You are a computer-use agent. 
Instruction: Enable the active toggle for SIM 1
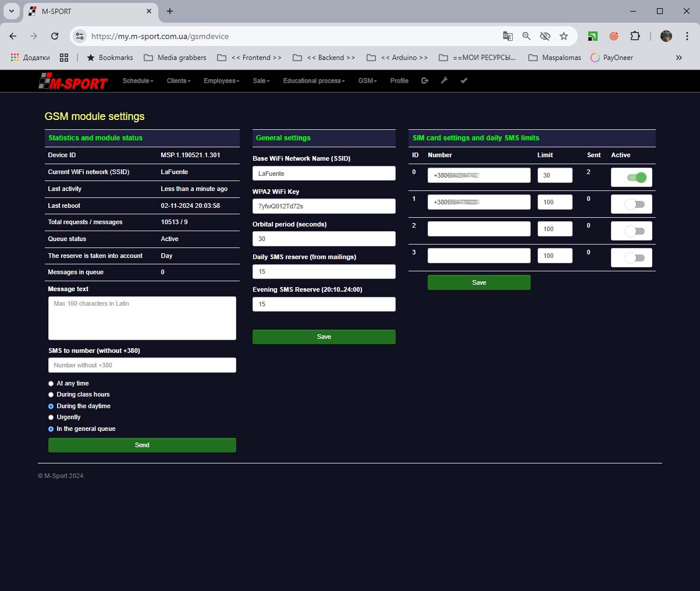tap(634, 204)
